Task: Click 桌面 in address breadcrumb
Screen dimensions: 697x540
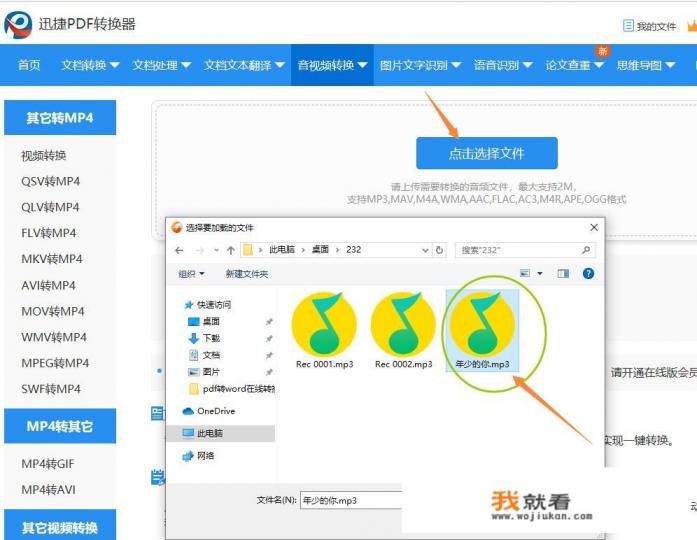Action: point(320,250)
